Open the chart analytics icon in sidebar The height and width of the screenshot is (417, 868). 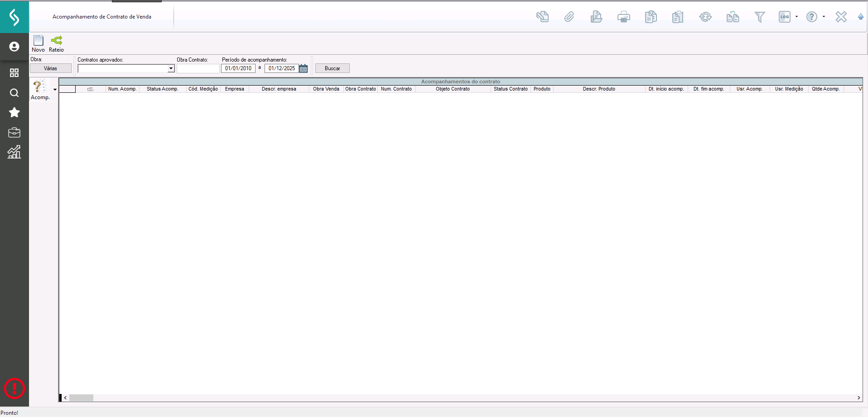coord(14,152)
